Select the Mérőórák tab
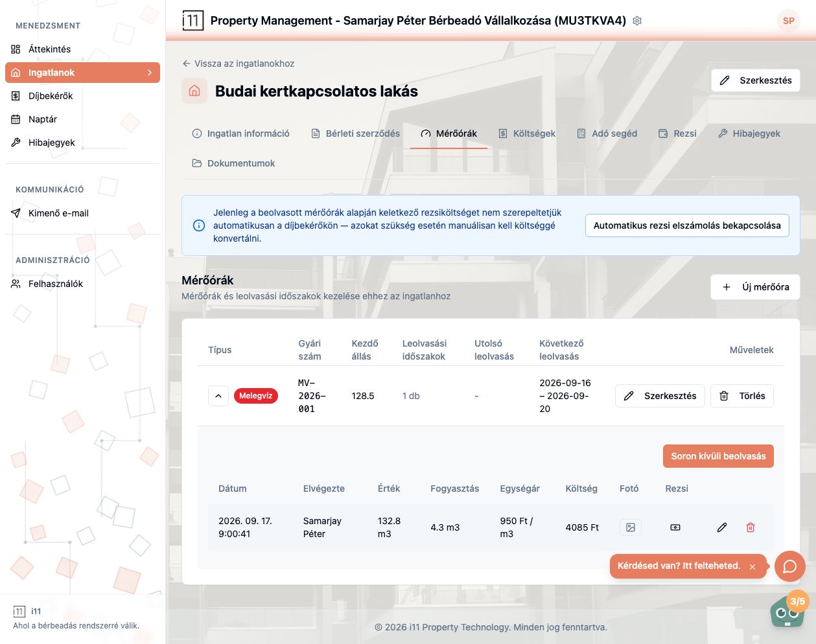This screenshot has height=644, width=816. [x=449, y=133]
